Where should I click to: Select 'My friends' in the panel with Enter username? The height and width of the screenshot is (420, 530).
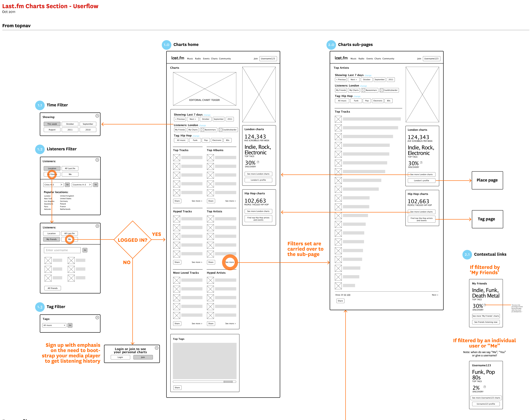point(52,239)
